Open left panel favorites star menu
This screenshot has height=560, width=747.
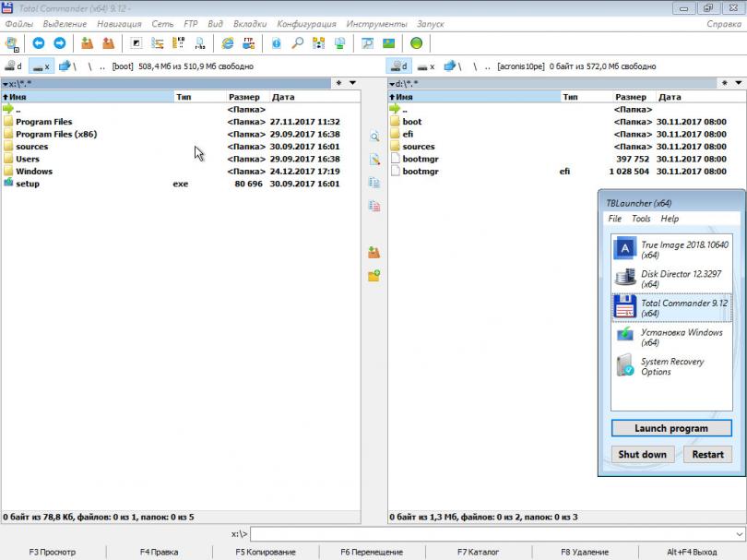[338, 83]
